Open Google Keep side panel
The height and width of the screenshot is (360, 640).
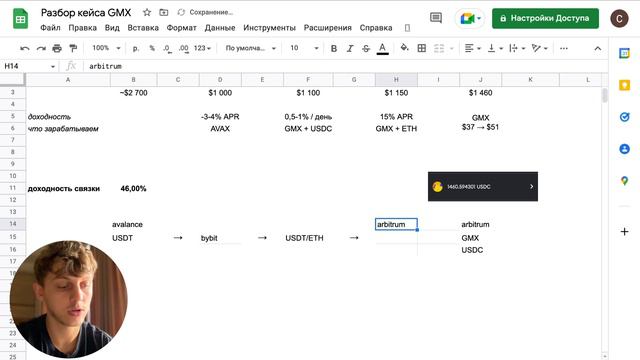pyautogui.click(x=624, y=85)
